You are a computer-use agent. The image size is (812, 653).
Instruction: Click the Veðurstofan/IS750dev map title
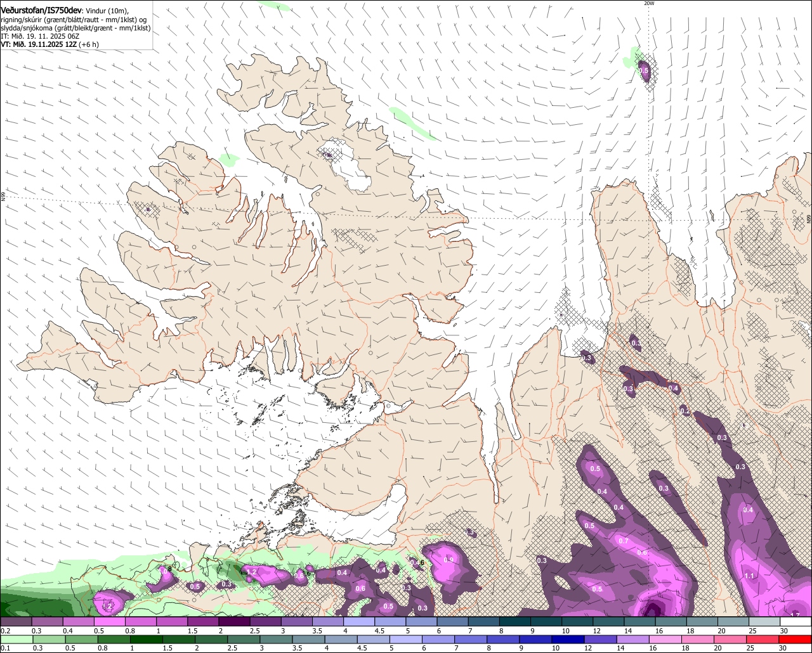pyautogui.click(x=41, y=11)
